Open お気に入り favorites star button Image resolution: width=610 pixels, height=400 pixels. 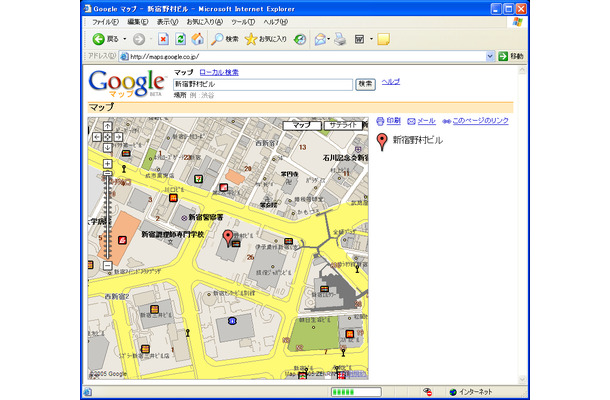pyautogui.click(x=266, y=39)
